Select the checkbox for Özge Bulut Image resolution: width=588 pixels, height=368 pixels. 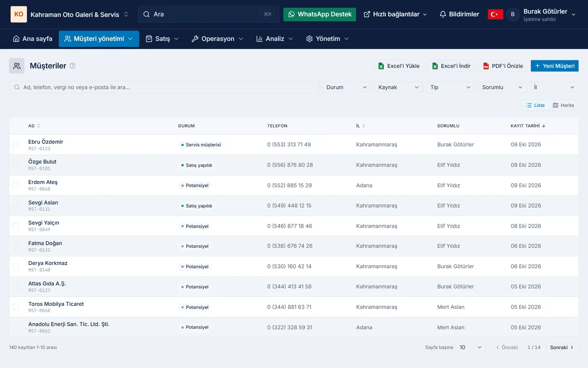16,165
